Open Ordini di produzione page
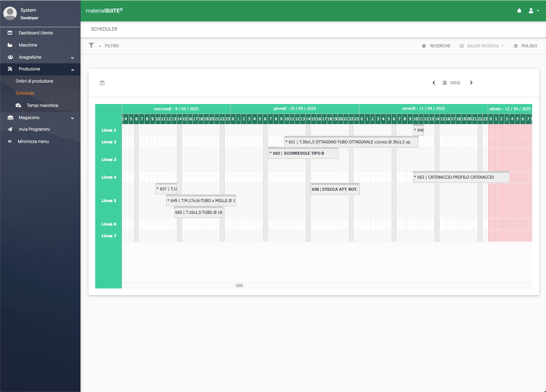Screen dimensions: 546x392 (34, 81)
